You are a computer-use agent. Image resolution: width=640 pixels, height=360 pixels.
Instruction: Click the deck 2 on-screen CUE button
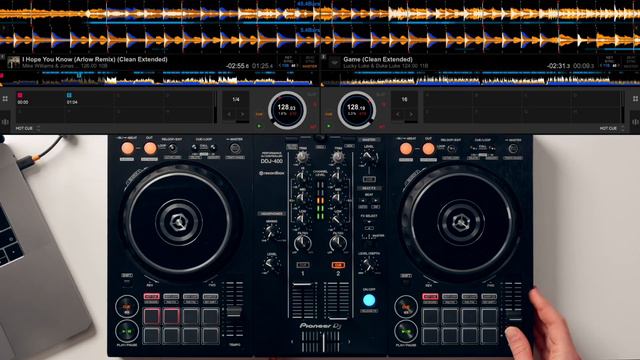[x=329, y=115]
